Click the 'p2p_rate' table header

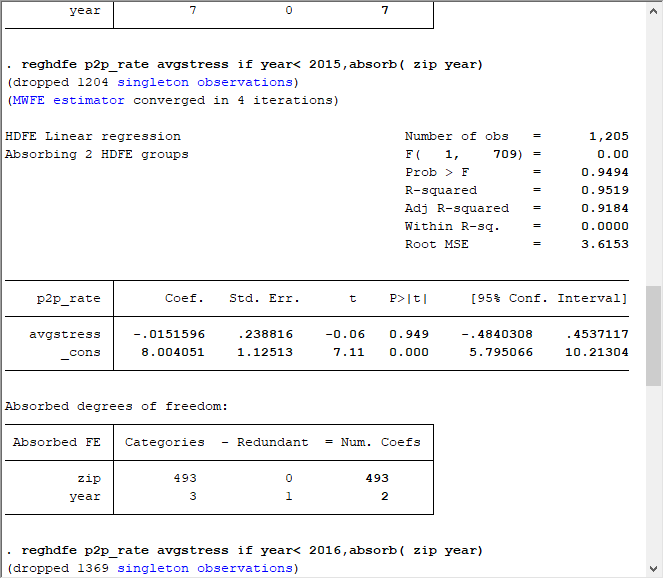(68, 299)
